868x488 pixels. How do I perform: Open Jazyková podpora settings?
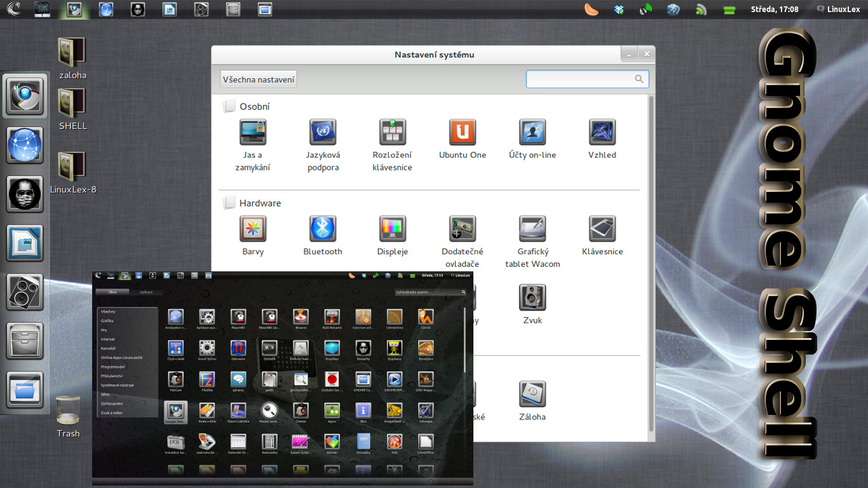323,145
